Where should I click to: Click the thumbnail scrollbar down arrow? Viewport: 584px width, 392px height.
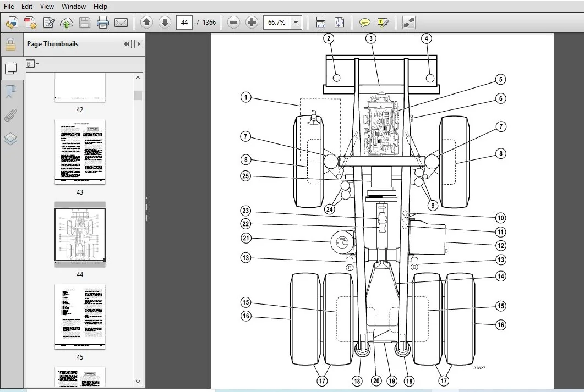click(x=138, y=382)
